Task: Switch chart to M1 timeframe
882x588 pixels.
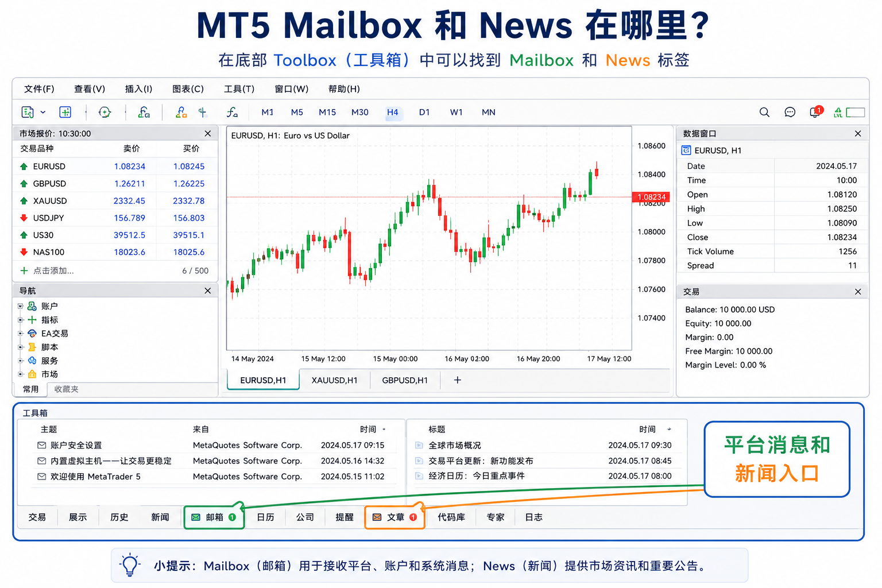Action: pos(268,113)
